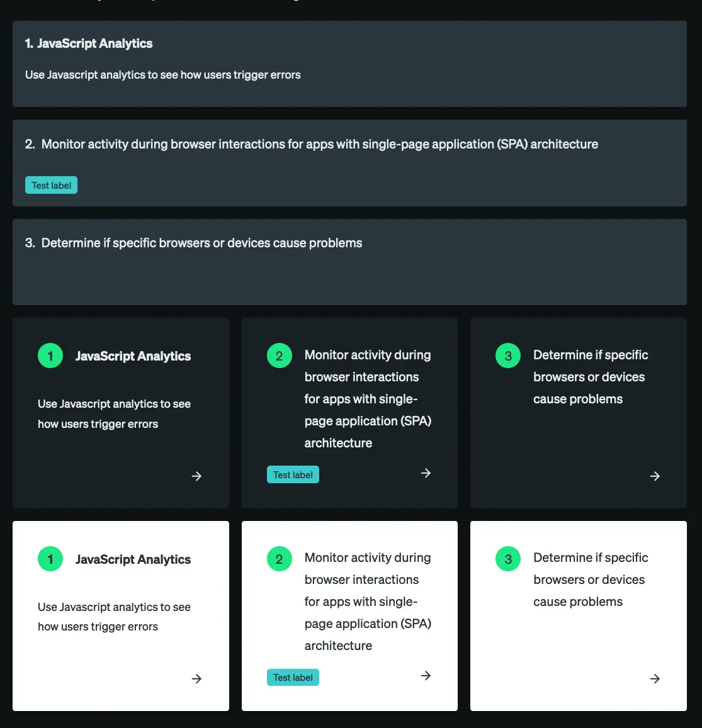Click 'Test label' tag in the full-width row

51,186
